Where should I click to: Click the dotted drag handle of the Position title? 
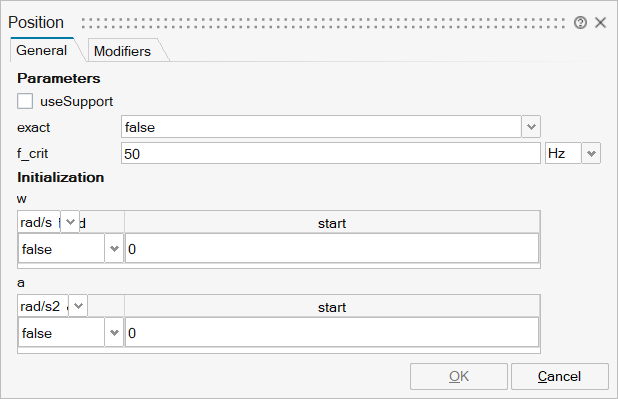tap(323, 23)
